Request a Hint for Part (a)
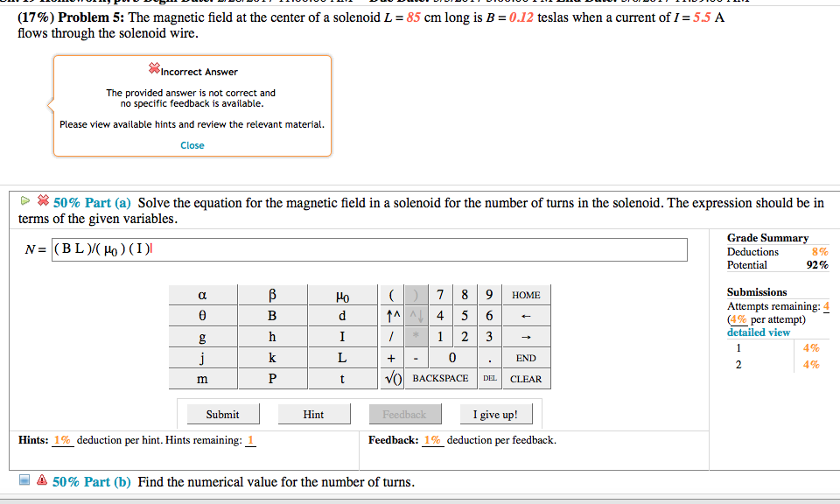The width and height of the screenshot is (840, 504). [314, 415]
